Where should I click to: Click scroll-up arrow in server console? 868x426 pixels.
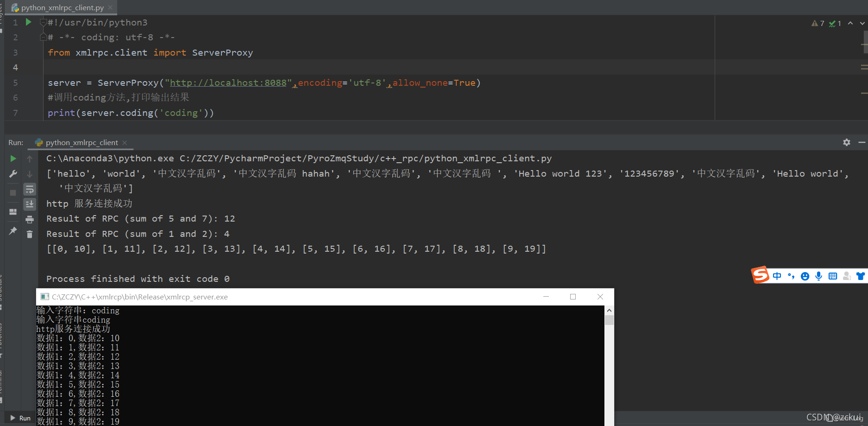[609, 310]
